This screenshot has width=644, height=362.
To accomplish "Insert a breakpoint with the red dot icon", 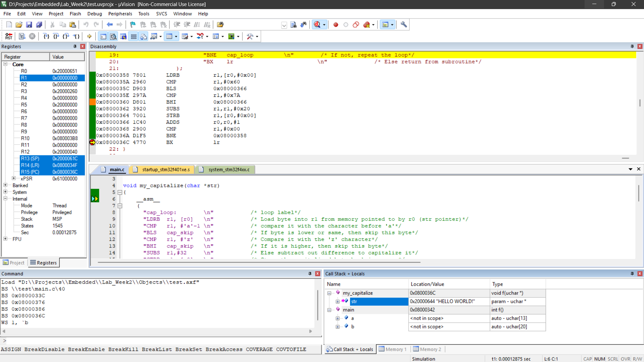I will (x=335, y=25).
